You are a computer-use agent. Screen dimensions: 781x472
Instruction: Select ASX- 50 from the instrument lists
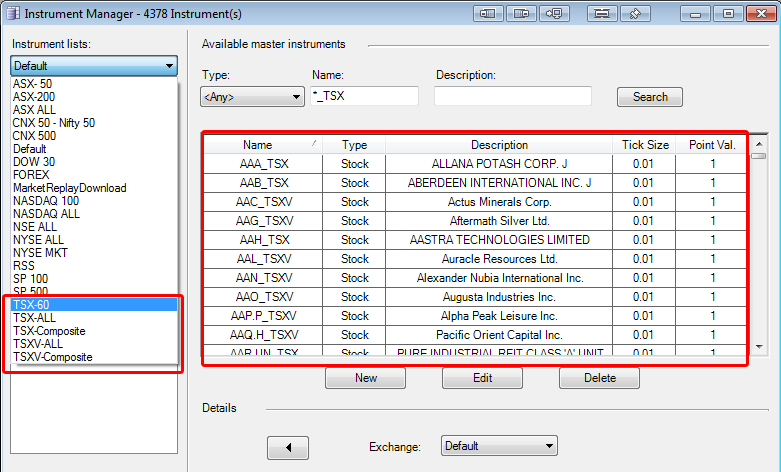click(94, 84)
